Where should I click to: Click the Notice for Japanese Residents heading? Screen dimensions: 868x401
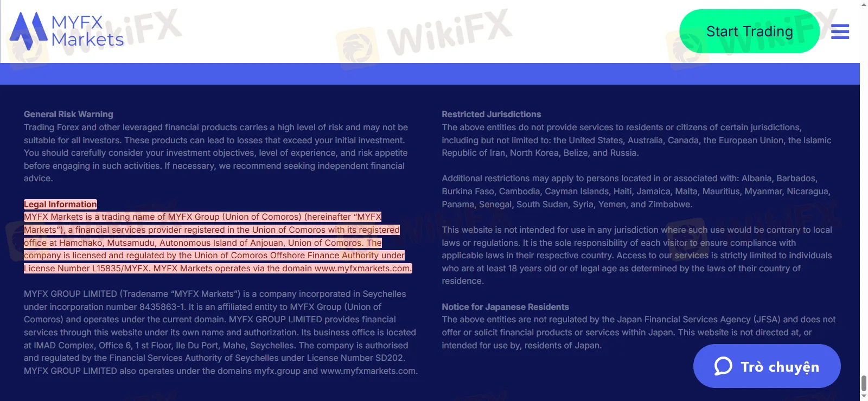[505, 307]
